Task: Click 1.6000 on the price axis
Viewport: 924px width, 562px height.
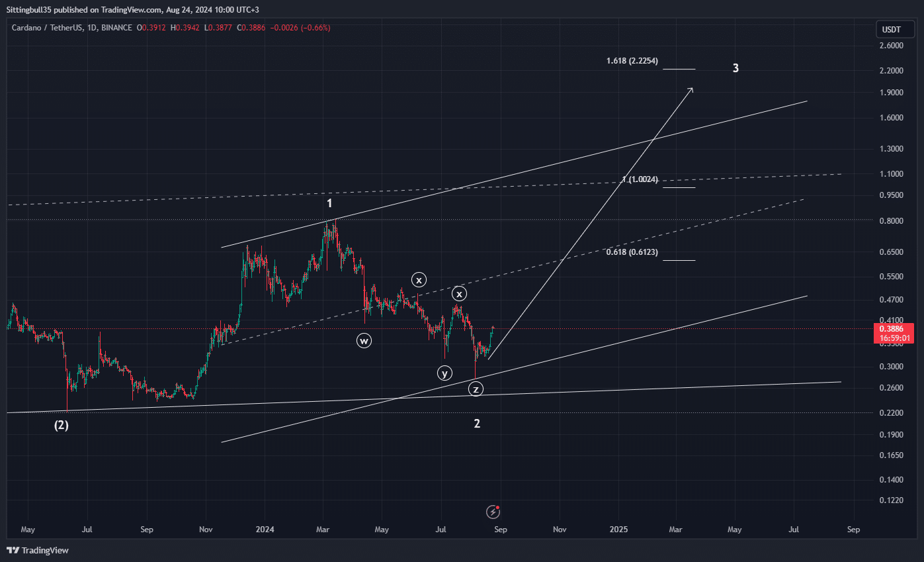Action: (x=893, y=118)
